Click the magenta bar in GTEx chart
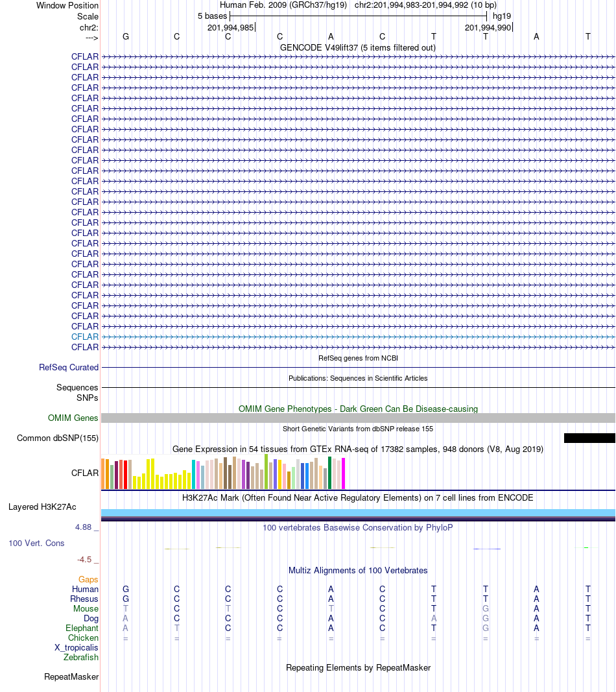The height and width of the screenshot is (692, 616). [343, 473]
